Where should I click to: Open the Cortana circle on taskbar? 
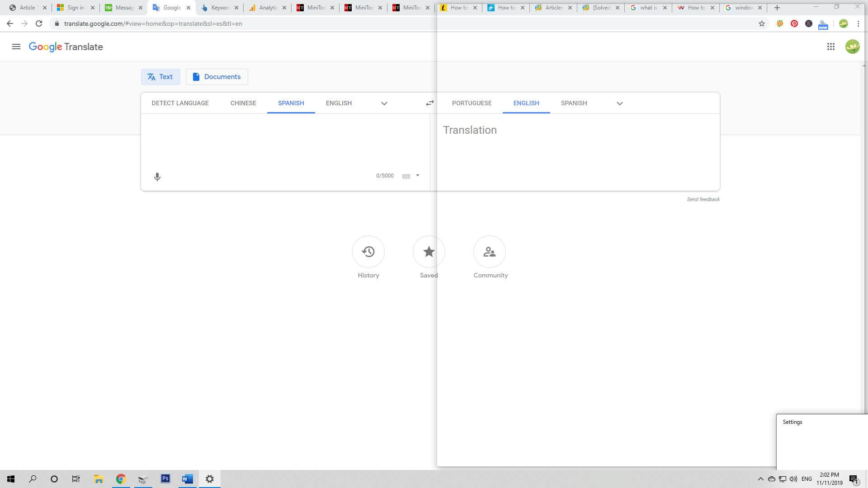(54, 479)
